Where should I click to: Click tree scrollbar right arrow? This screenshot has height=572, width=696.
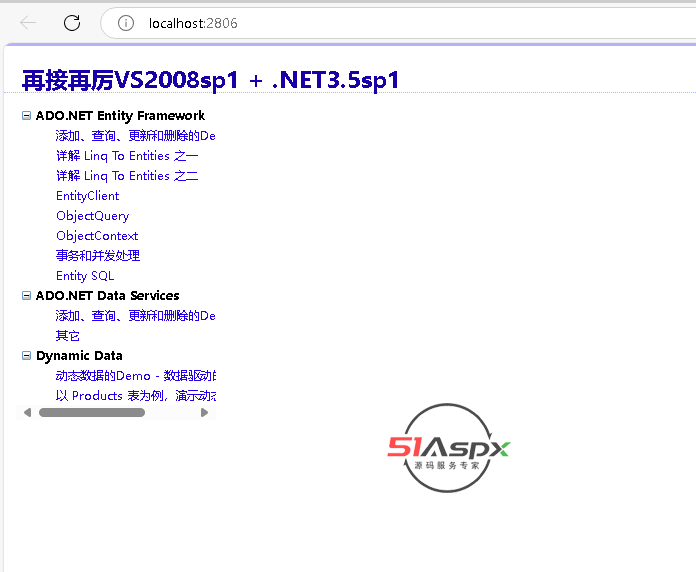204,413
